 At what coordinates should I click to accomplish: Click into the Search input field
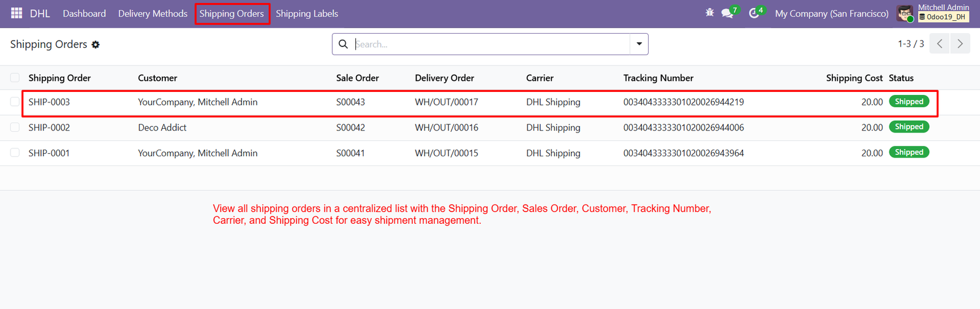point(492,44)
